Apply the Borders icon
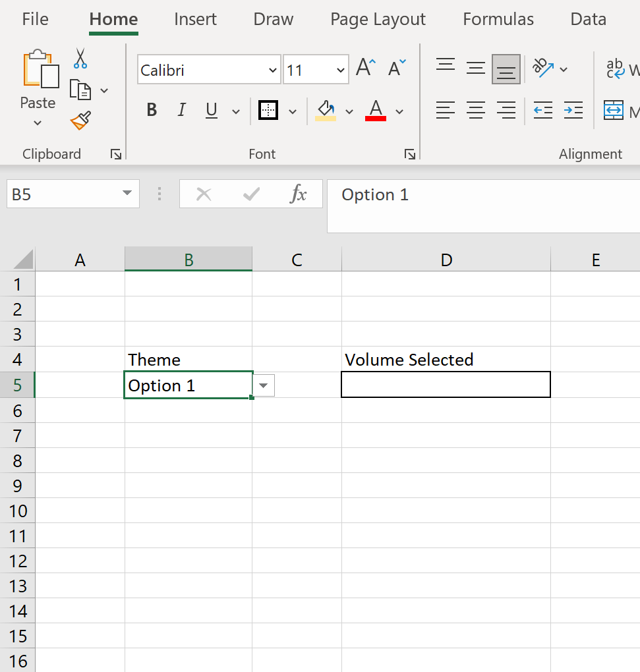The height and width of the screenshot is (672, 640). (268, 110)
